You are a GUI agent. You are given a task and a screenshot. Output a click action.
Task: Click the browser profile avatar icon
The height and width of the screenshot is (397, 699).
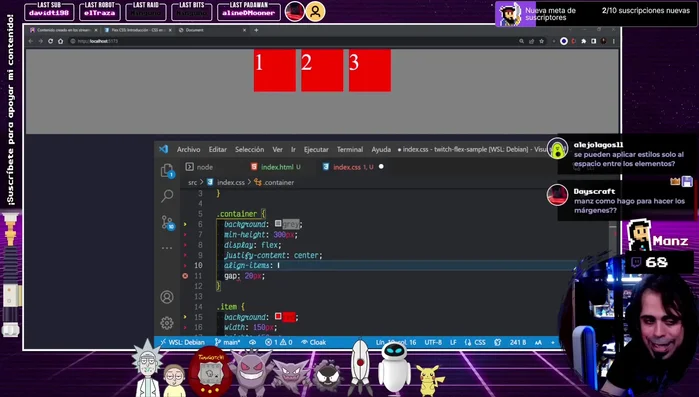coord(604,41)
